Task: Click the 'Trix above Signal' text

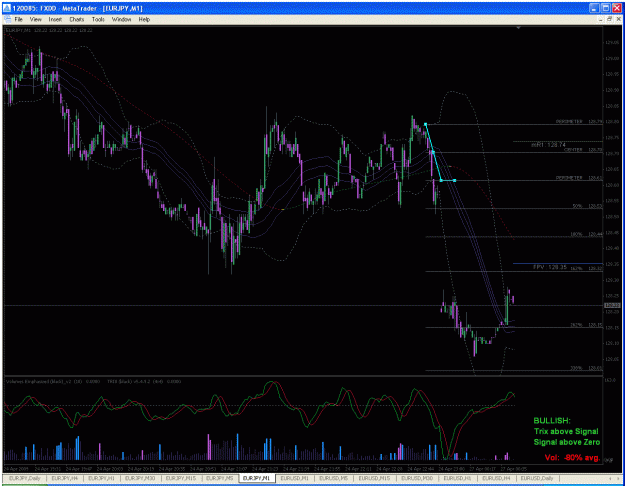Action: pos(566,431)
